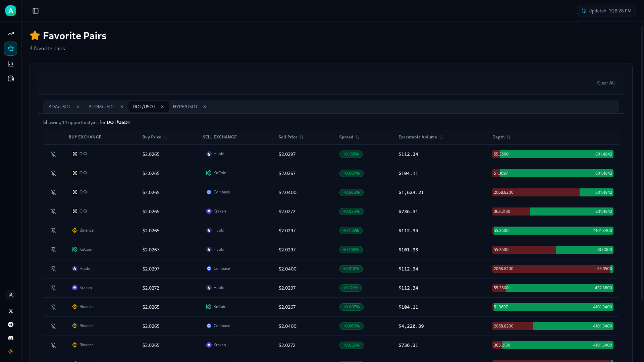644x362 pixels.
Task: Sort opportunities by Spread column
Action: click(x=349, y=137)
